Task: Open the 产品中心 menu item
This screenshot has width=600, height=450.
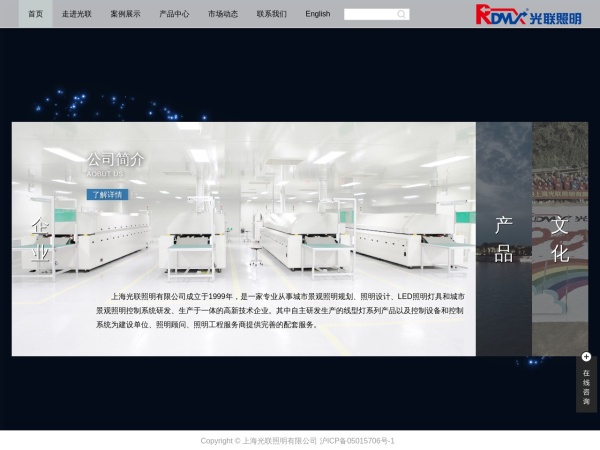Action: [174, 14]
